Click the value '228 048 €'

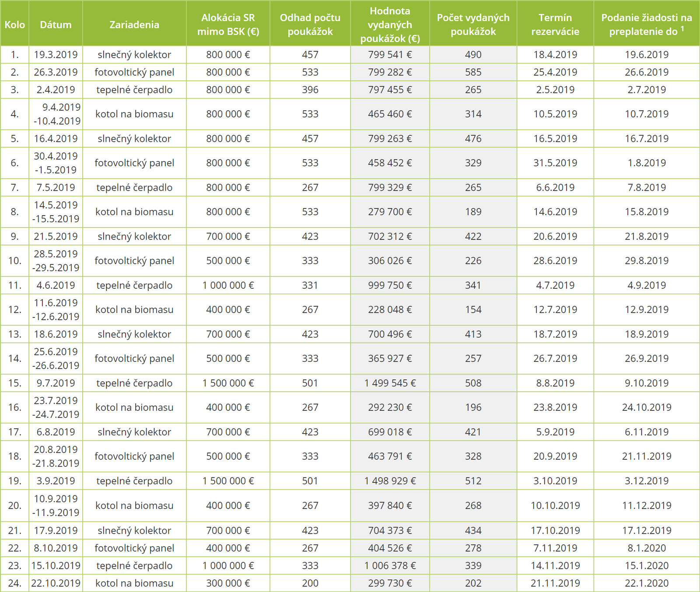390,310
